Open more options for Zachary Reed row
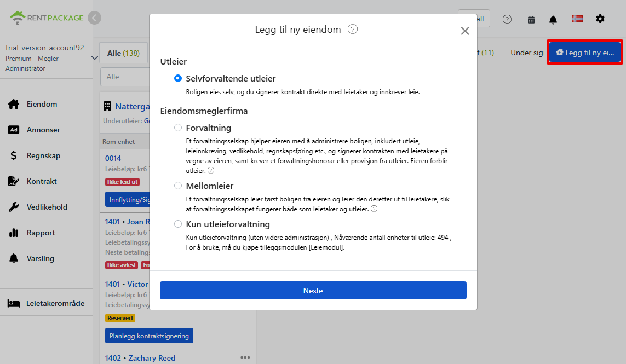This screenshot has width=626, height=364. (245, 357)
